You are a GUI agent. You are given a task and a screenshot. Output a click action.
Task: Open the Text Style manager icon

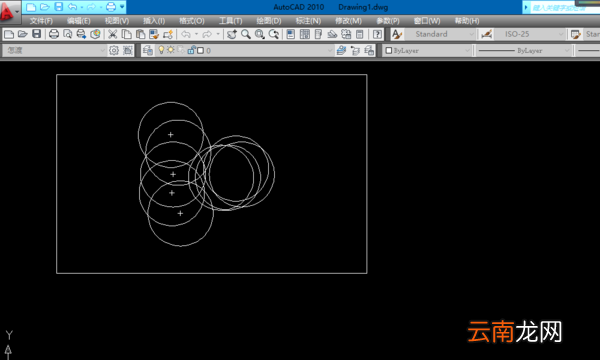pos(397,34)
